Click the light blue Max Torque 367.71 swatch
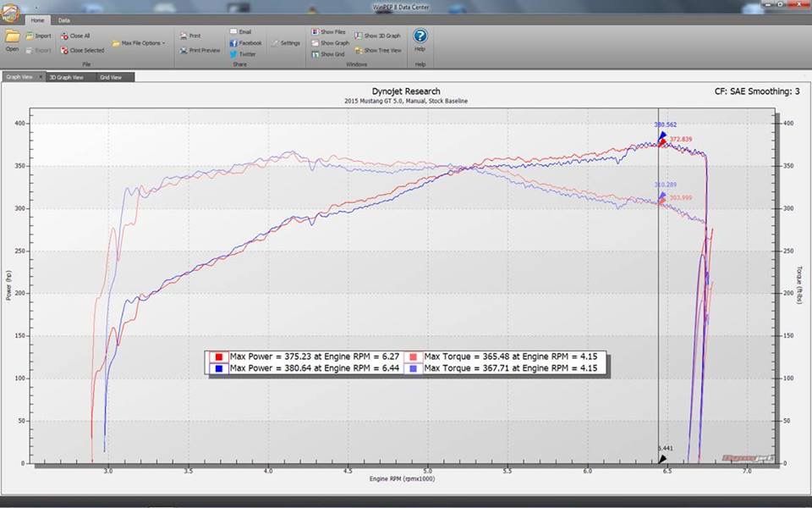The image size is (812, 508). coord(413,368)
